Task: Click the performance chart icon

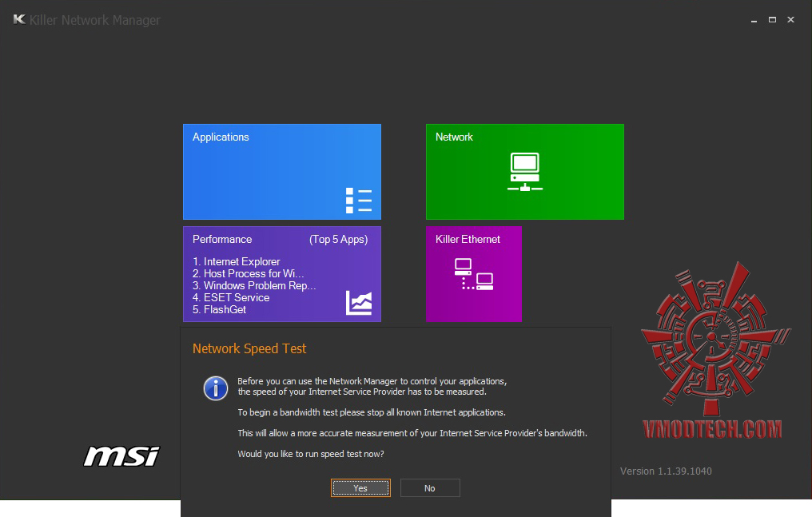Action: [x=359, y=303]
